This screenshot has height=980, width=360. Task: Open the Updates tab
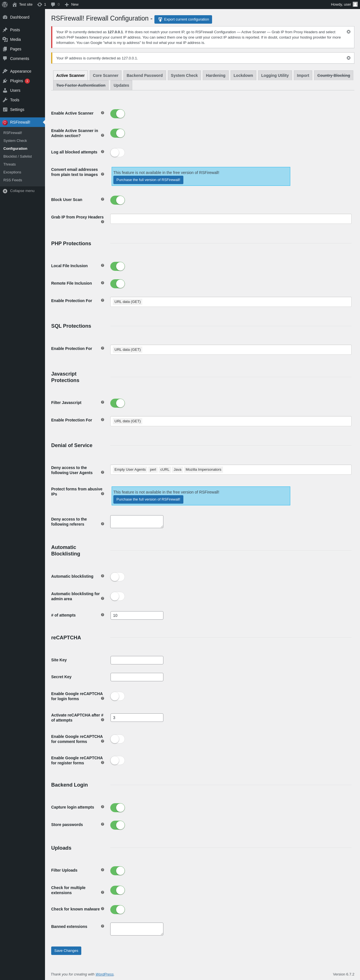[121, 85]
